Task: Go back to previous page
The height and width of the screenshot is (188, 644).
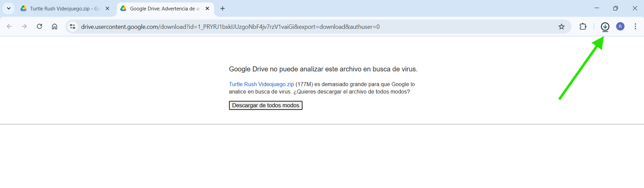Action: coord(9,26)
